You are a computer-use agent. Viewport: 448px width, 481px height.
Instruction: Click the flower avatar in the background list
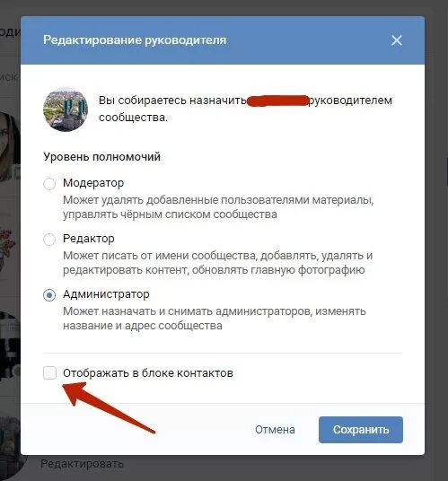[x=10, y=250]
